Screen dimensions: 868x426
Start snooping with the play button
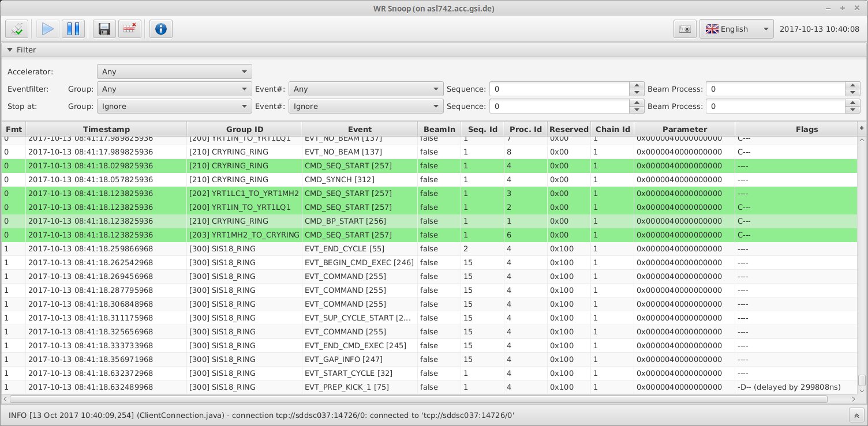pyautogui.click(x=48, y=29)
